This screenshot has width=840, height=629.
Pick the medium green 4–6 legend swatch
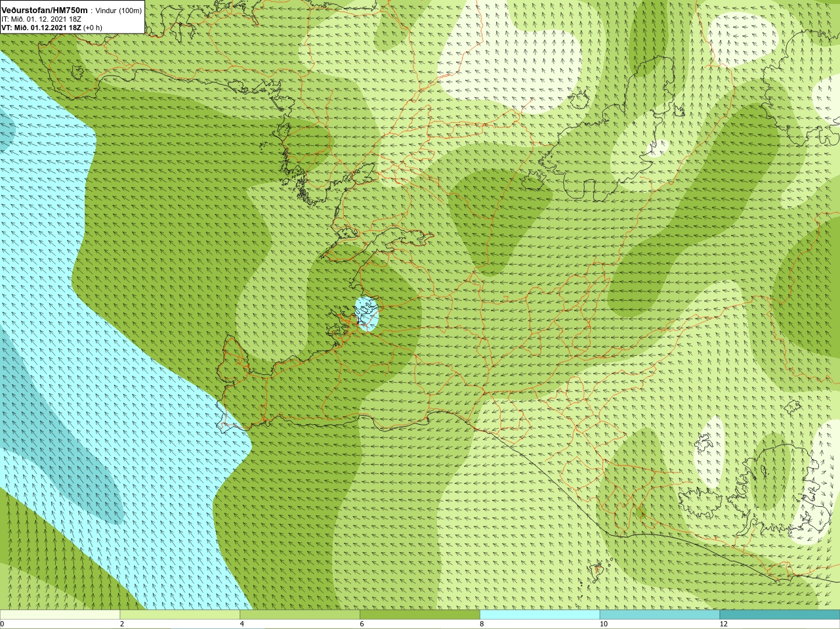300,615
